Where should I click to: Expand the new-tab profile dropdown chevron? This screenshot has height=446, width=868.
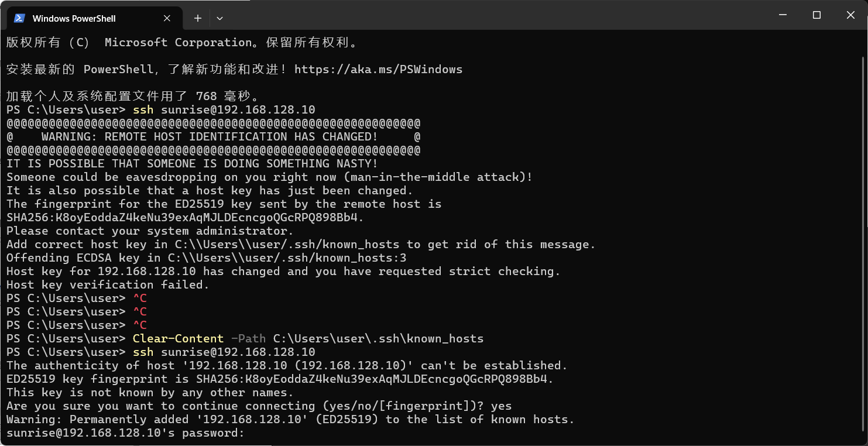[219, 18]
